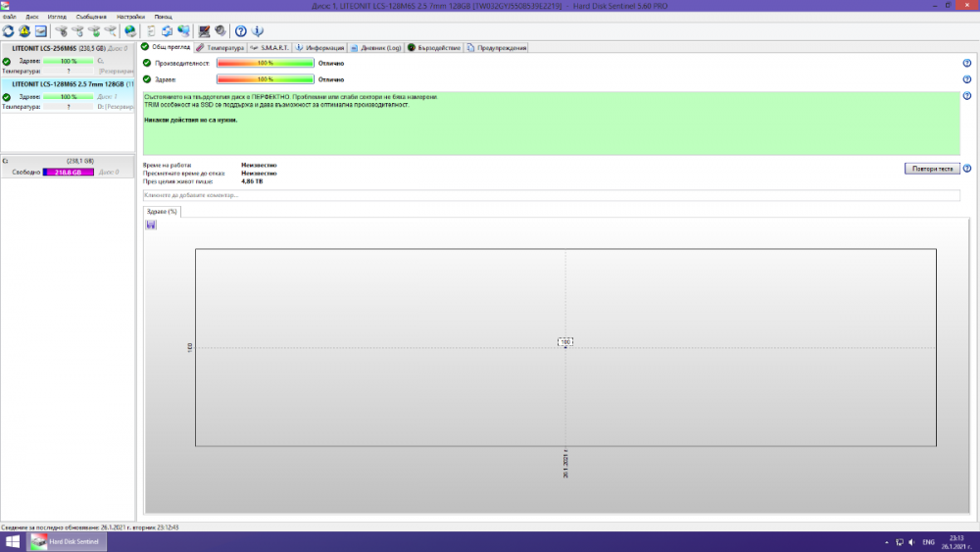Click the comment input field
This screenshot has width=980, height=552.
tap(551, 195)
